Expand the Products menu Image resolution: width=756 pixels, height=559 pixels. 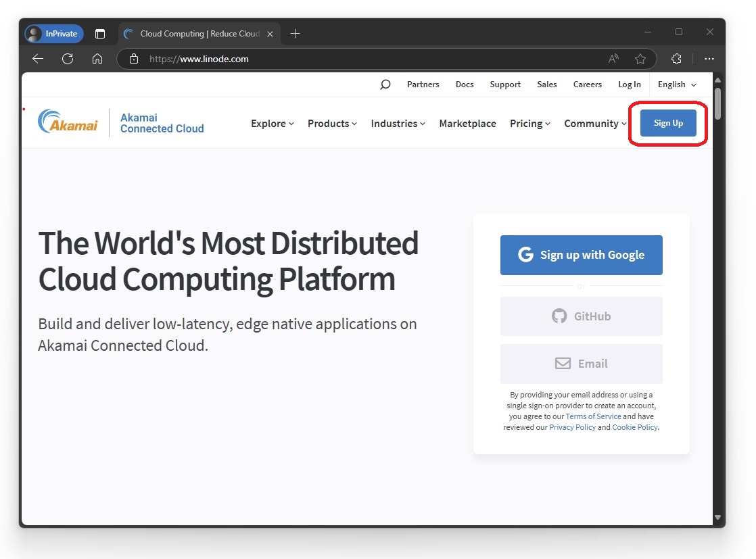point(332,124)
